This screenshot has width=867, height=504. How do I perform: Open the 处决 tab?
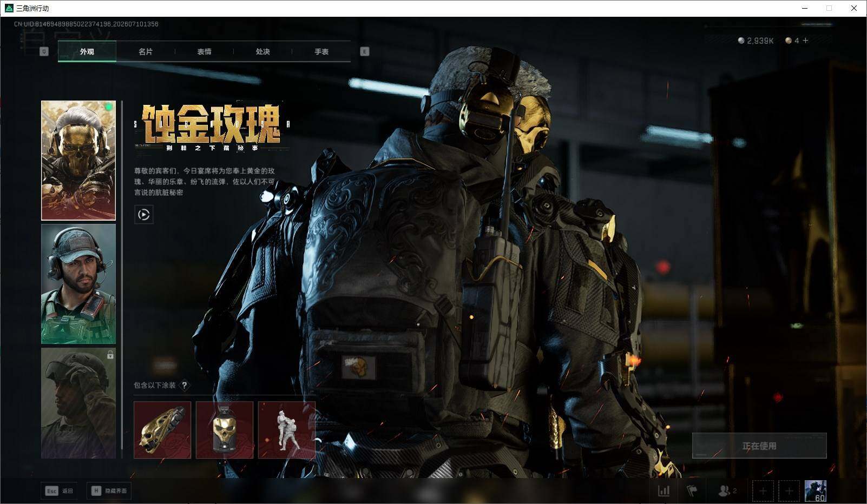click(263, 51)
